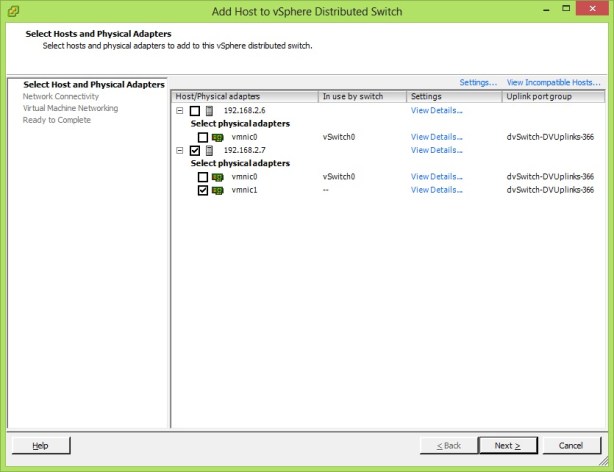Open View Incompatible Hosts... link
This screenshot has width=614, height=472.
(553, 82)
